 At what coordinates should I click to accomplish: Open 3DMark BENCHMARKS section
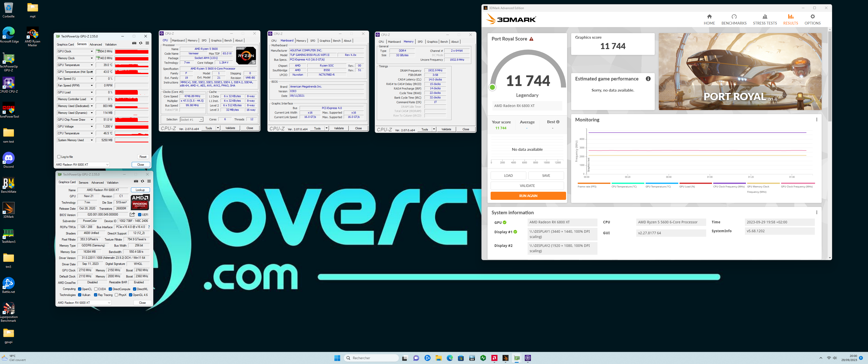point(734,19)
